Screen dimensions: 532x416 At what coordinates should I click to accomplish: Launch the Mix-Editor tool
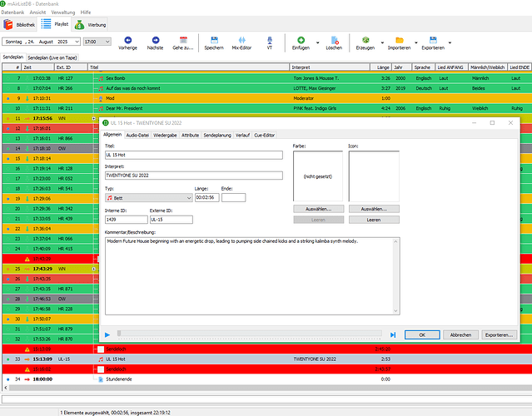241,43
